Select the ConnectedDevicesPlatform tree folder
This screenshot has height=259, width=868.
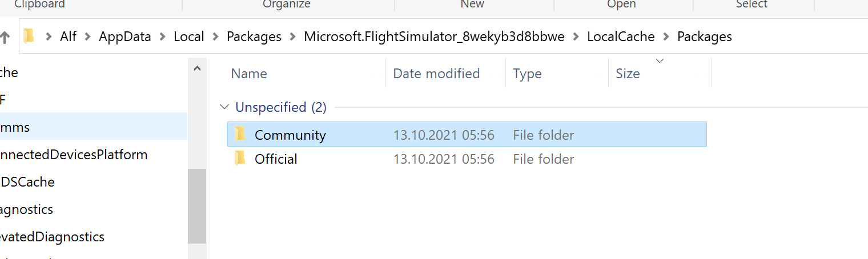tap(74, 155)
